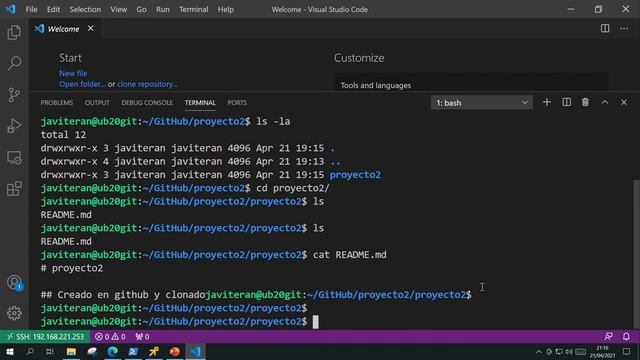This screenshot has height=360, width=640.
Task: Open notifications bell in status bar
Action: coord(626,337)
